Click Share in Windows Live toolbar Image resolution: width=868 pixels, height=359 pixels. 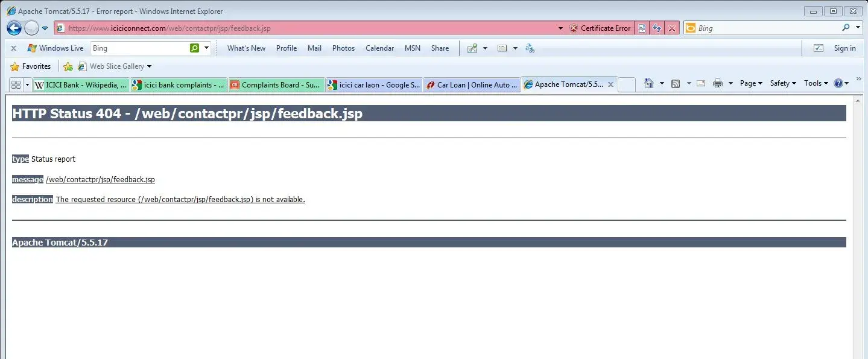tap(440, 48)
